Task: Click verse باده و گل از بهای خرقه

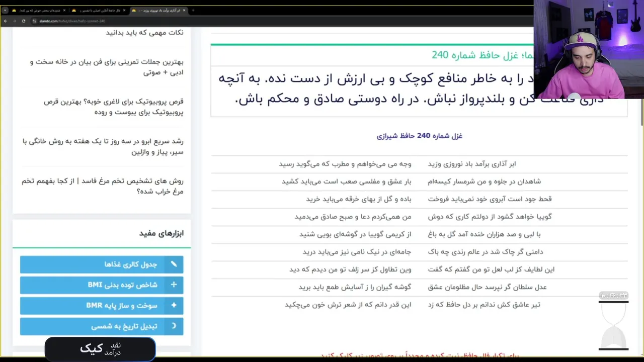Action: click(x=359, y=199)
